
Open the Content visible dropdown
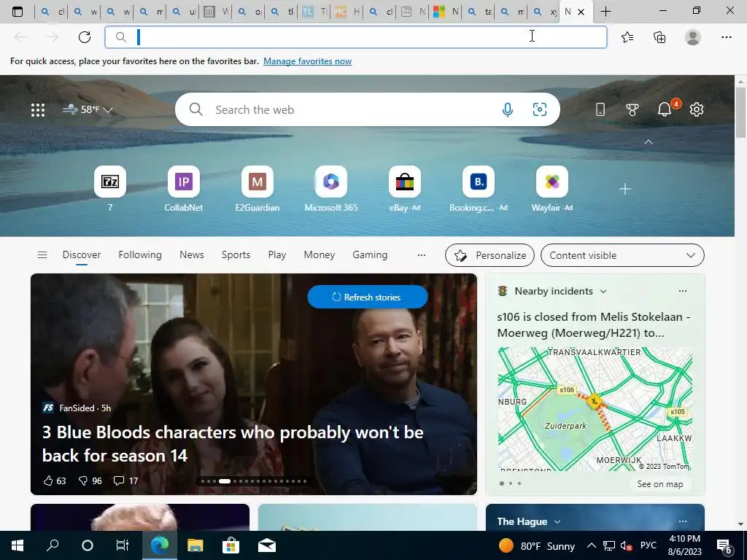coord(622,255)
